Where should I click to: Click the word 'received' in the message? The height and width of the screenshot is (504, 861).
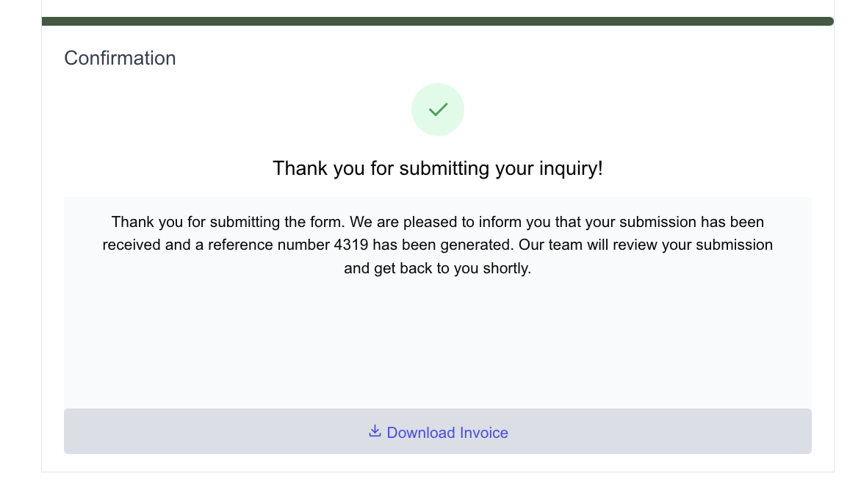132,245
